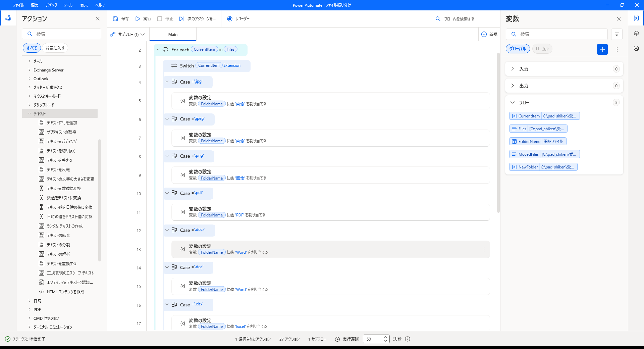Viewport: 644px width, 349px height.
Task: Open the variables pane {x} icon
Action: 636,18
